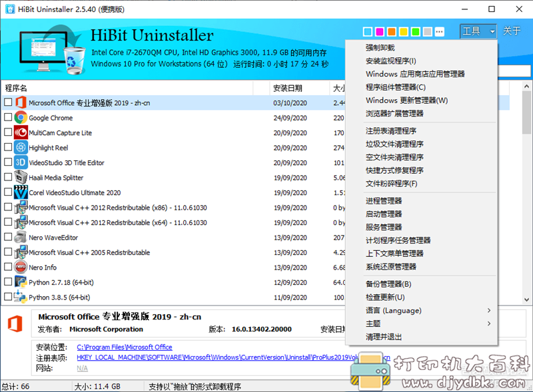The height and width of the screenshot is (392, 533).
Task: Click the Python 2.7.18 icon
Action: (x=21, y=282)
